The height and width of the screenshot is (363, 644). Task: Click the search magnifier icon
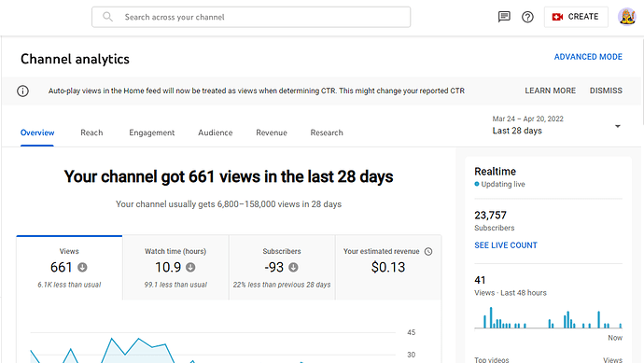pyautogui.click(x=107, y=17)
